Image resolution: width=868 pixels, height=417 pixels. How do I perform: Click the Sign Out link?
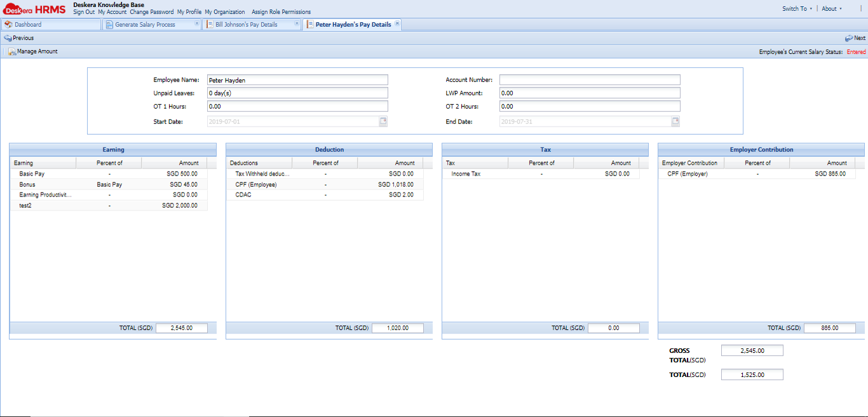(83, 11)
